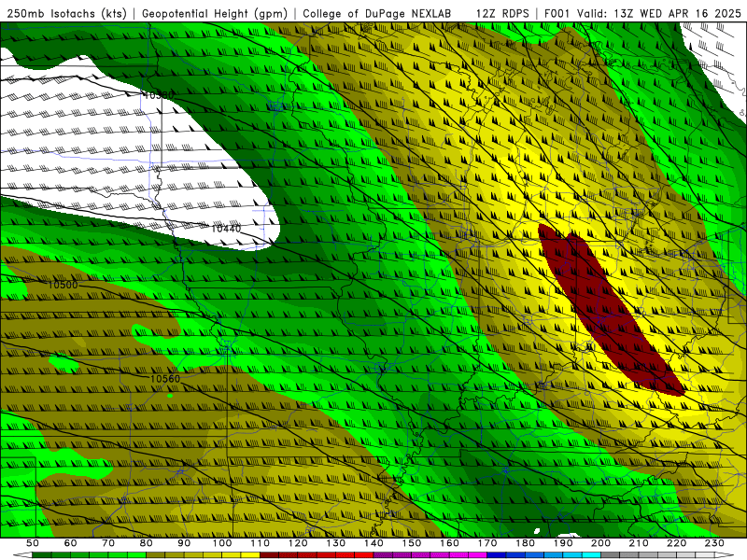
Task: Click the 60 value on the color scale
Action: [x=71, y=543]
